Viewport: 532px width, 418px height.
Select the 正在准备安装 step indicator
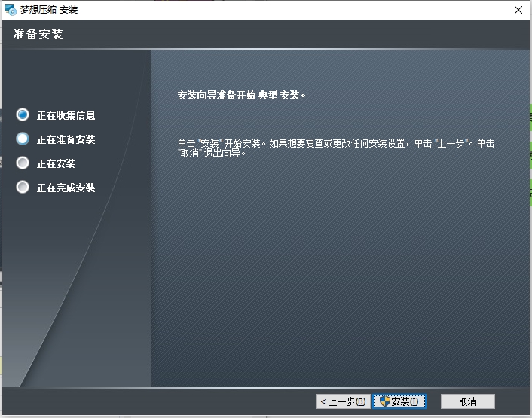(x=23, y=139)
